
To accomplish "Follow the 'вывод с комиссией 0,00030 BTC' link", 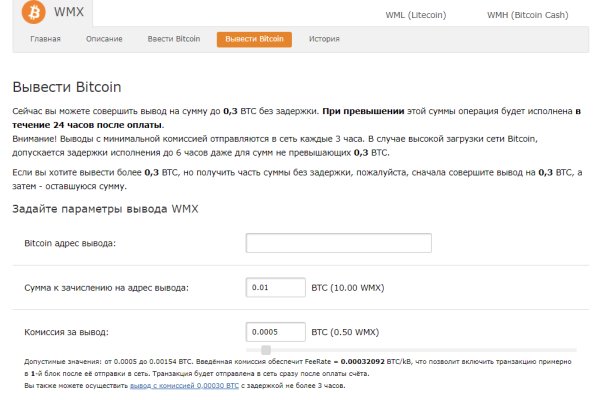I will pyautogui.click(x=184, y=384).
